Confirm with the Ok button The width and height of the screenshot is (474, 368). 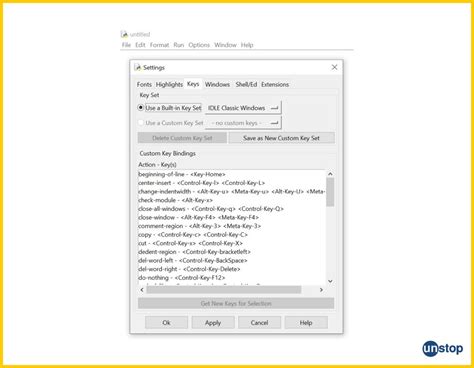tap(166, 323)
